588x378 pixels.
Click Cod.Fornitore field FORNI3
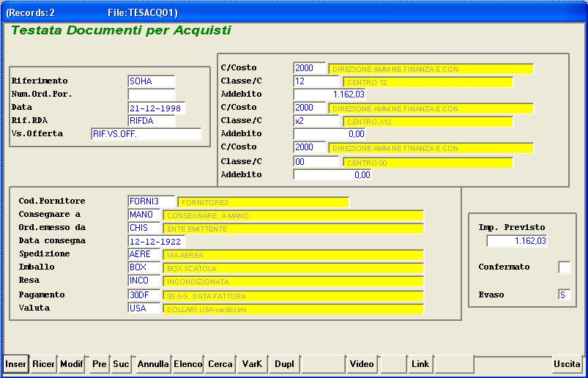click(x=151, y=201)
